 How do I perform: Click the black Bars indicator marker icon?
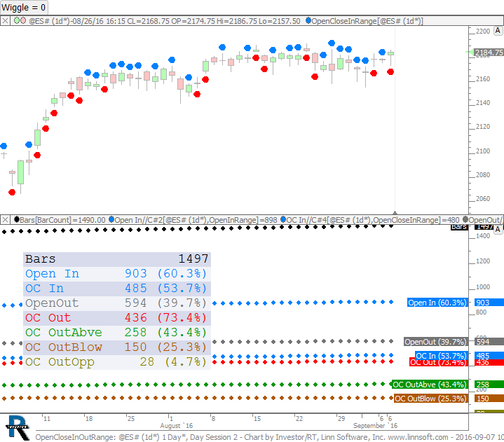pos(17,220)
